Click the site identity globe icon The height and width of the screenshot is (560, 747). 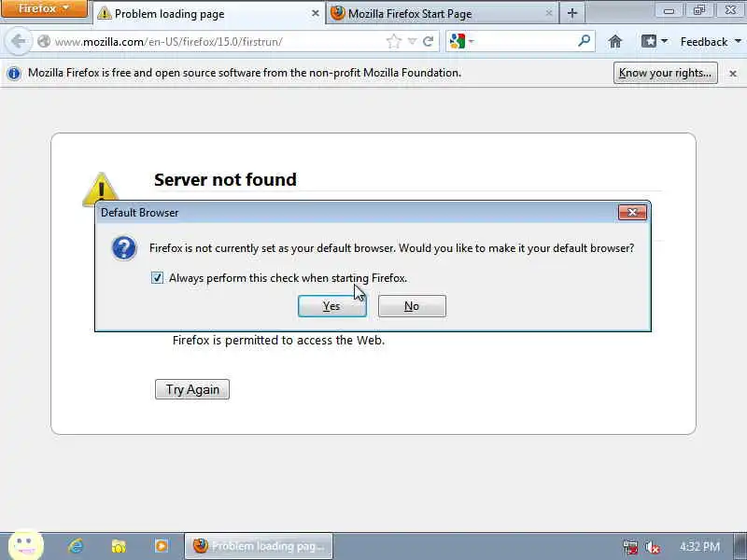pyautogui.click(x=44, y=41)
